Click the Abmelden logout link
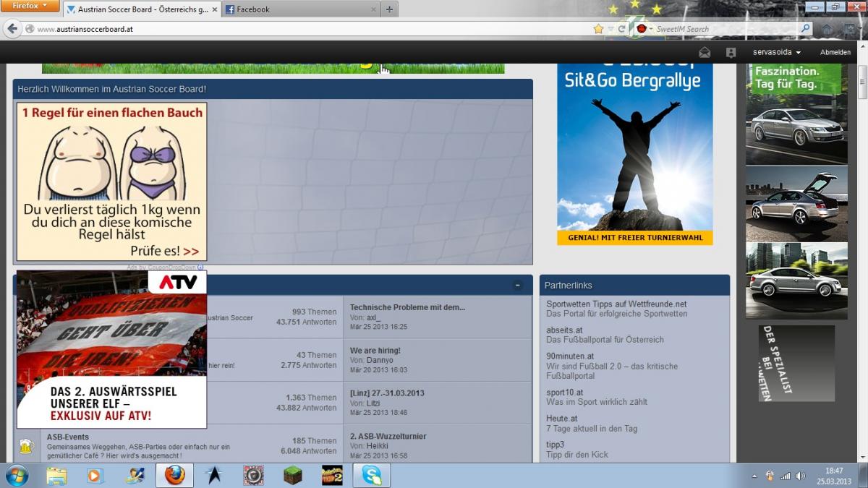The width and height of the screenshot is (868, 488). 835,53
